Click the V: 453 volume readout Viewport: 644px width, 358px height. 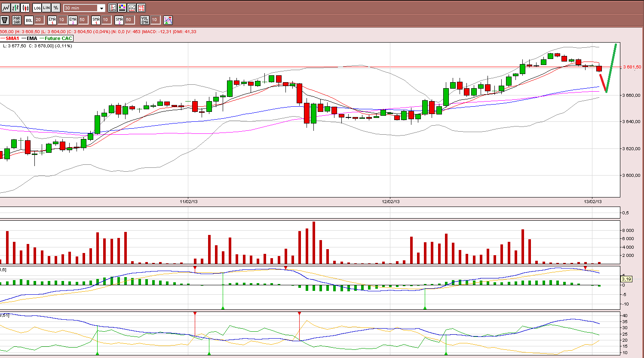point(133,31)
